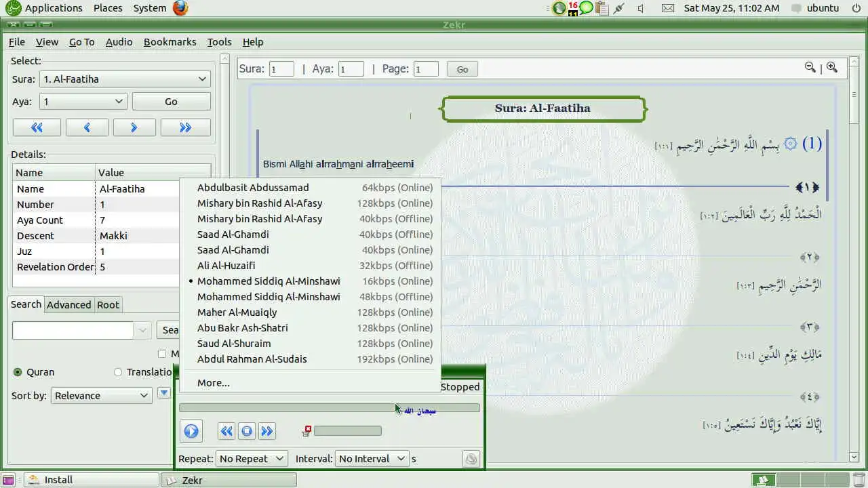Click the blue ornament beside aya (1)

(x=791, y=144)
